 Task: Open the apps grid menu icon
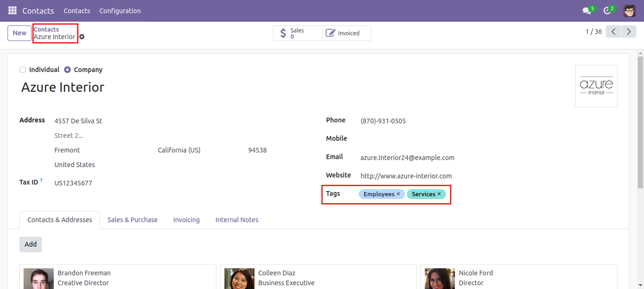pos(12,10)
